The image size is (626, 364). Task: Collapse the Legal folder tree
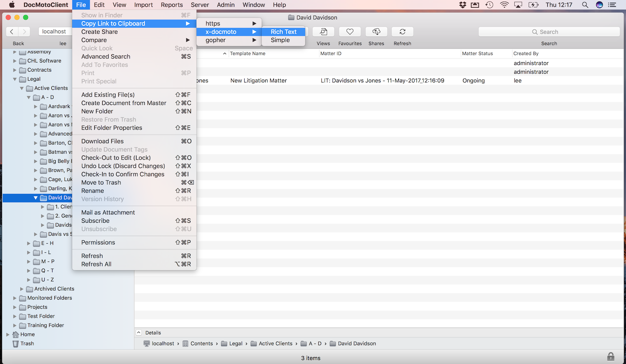[15, 79]
